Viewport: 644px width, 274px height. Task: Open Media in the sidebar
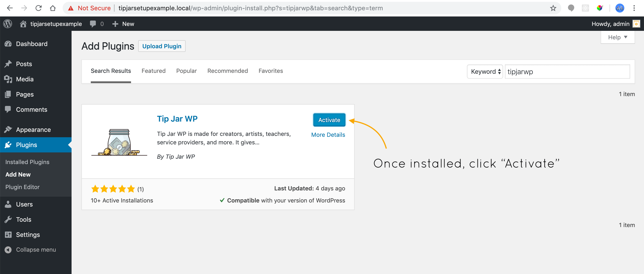click(x=36, y=79)
